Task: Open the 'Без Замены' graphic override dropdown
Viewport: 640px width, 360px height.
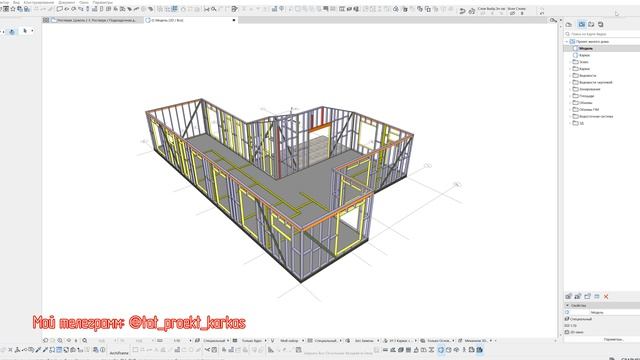Action: (x=364, y=340)
